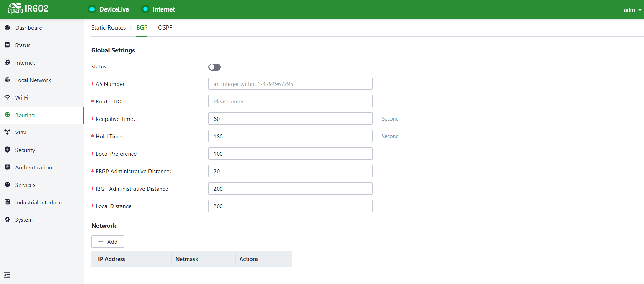Click the DeviceLive cloud status icon
The image size is (644, 284).
[x=92, y=9]
